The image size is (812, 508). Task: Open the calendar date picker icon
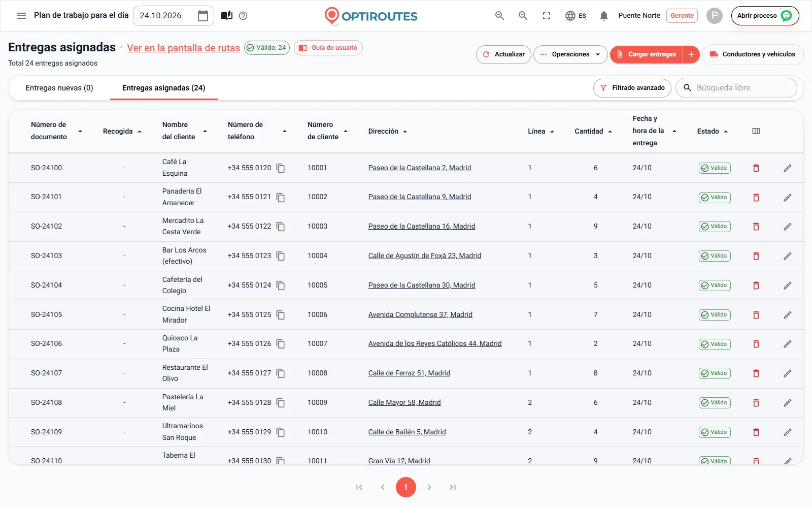point(203,16)
